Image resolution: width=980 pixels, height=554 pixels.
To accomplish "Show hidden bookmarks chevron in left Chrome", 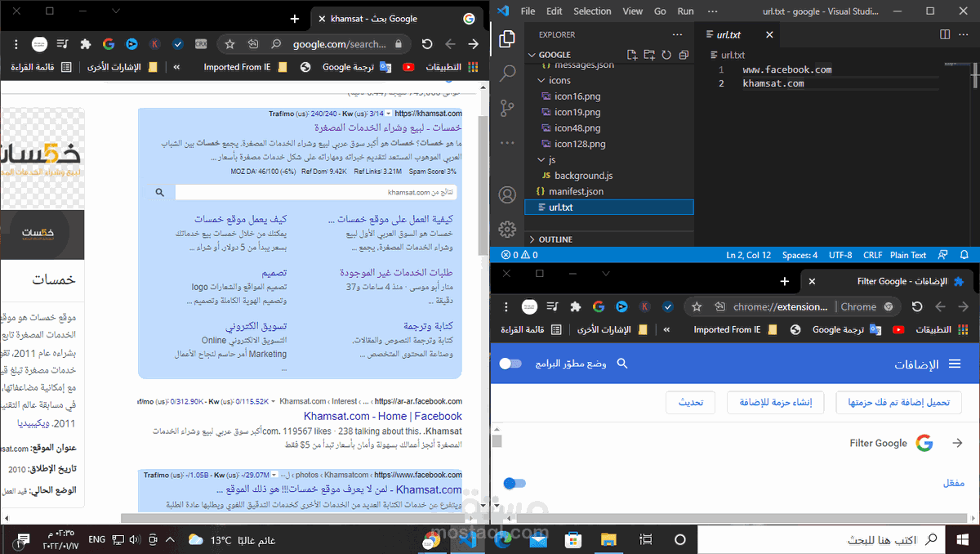I will (176, 67).
